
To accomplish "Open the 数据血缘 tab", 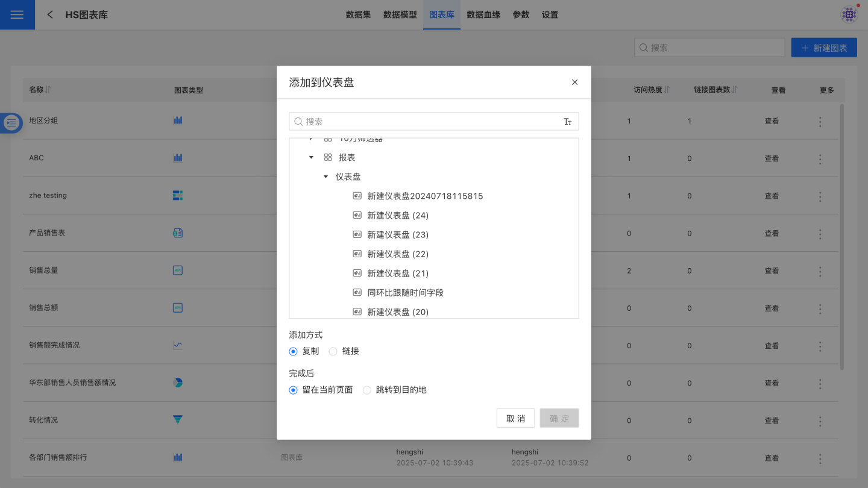I will (483, 14).
